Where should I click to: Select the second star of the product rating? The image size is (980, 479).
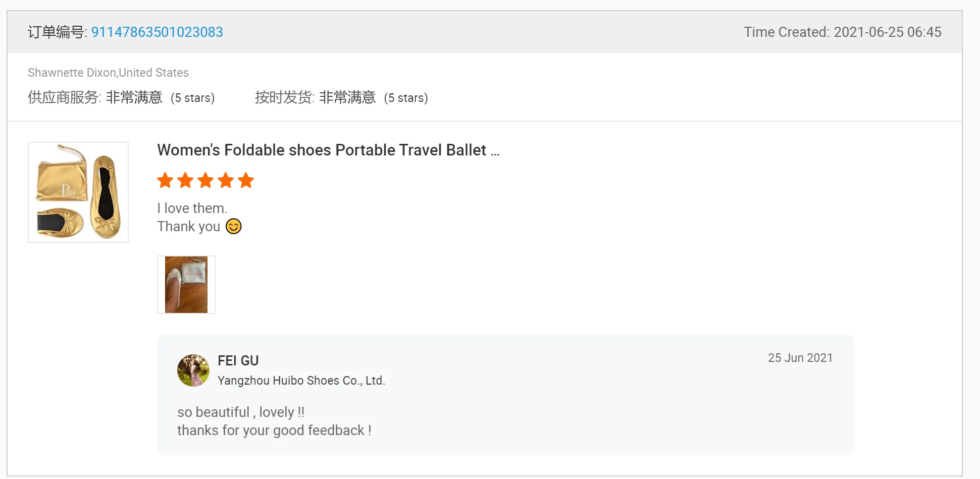point(185,180)
